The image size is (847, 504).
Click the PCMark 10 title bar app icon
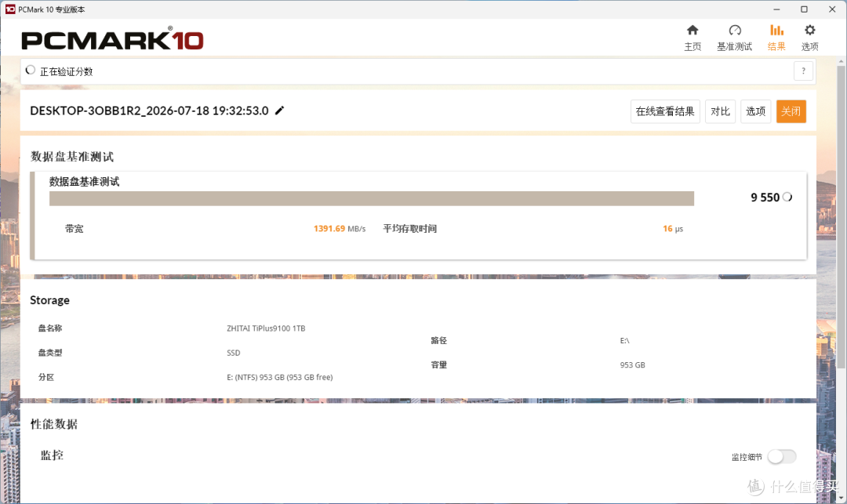tap(9, 9)
